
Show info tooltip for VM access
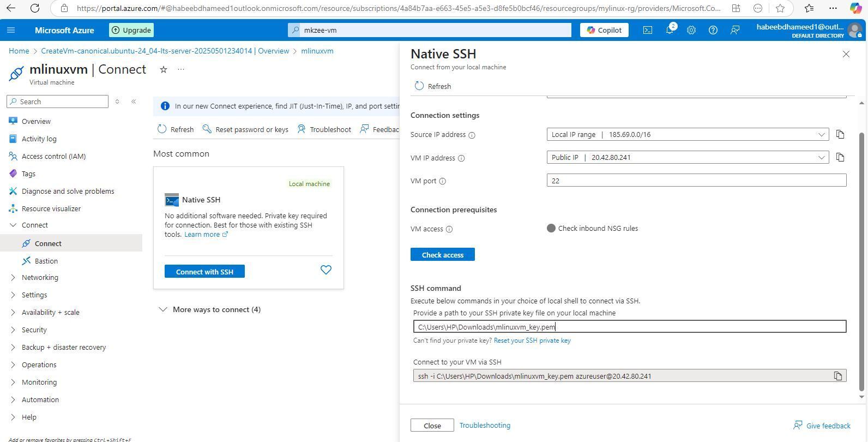click(x=449, y=229)
